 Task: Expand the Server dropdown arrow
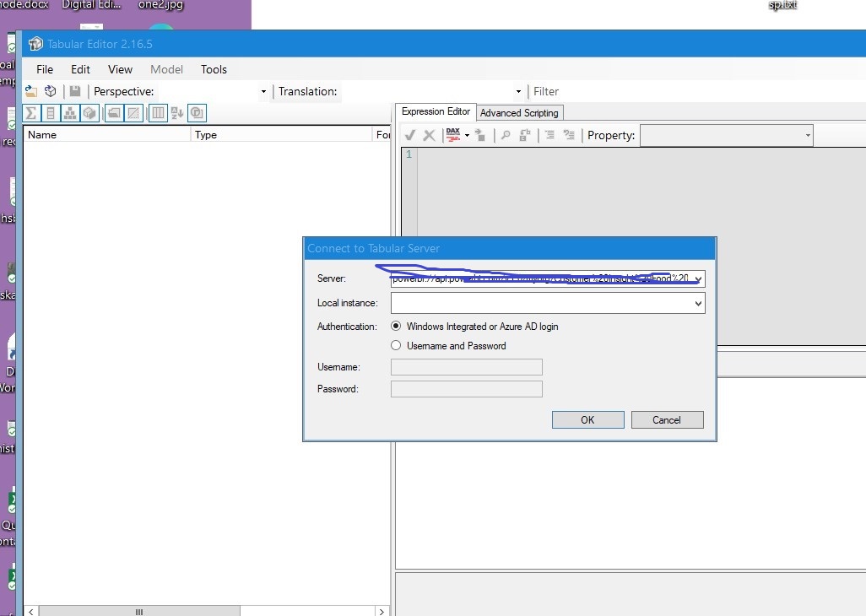click(699, 278)
